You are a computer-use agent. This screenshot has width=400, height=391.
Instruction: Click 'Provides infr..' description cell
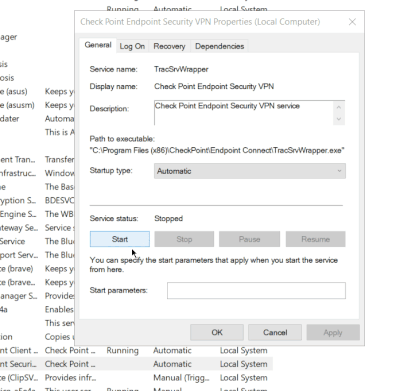[x=70, y=378]
